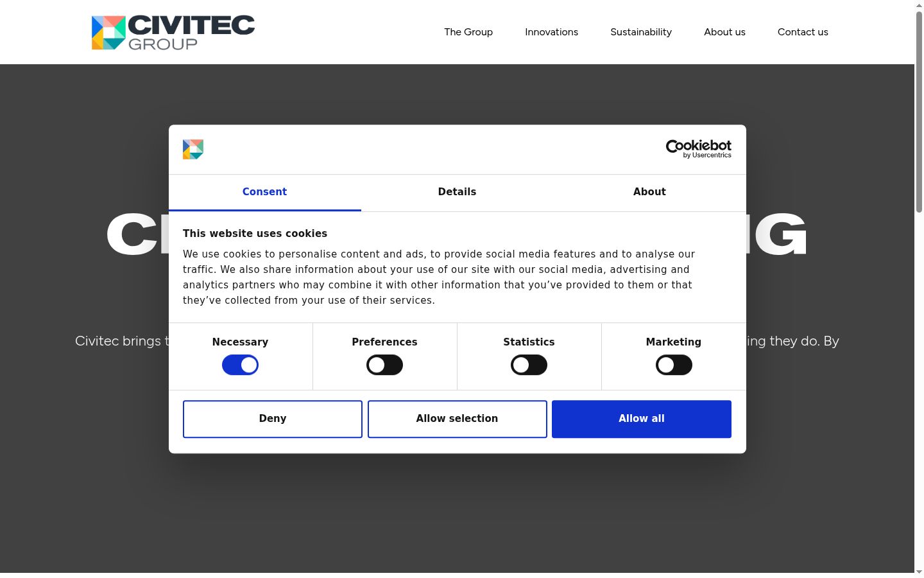
Task: Open the Innovations menu item
Action: (x=551, y=32)
